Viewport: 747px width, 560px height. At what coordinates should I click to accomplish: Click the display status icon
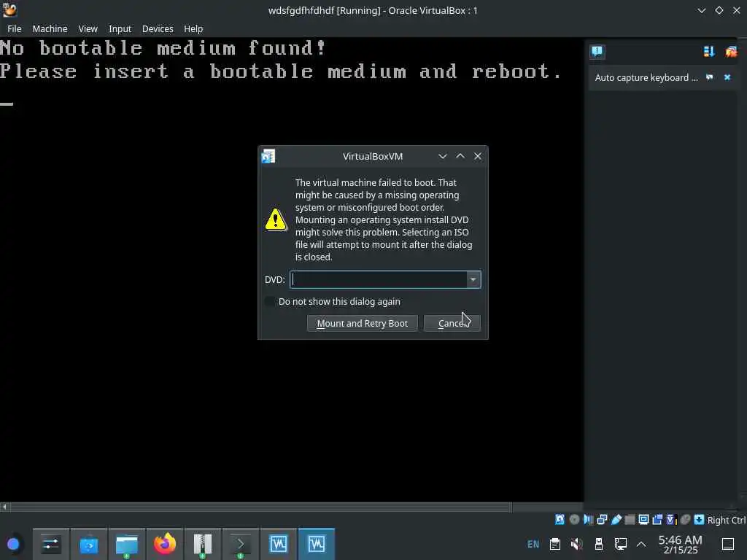[x=643, y=519]
